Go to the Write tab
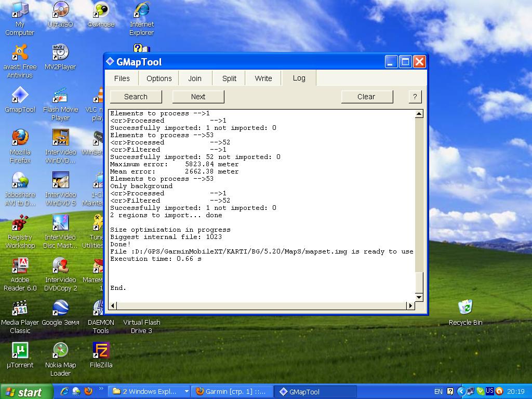The height and width of the screenshot is (399, 532). tap(263, 78)
